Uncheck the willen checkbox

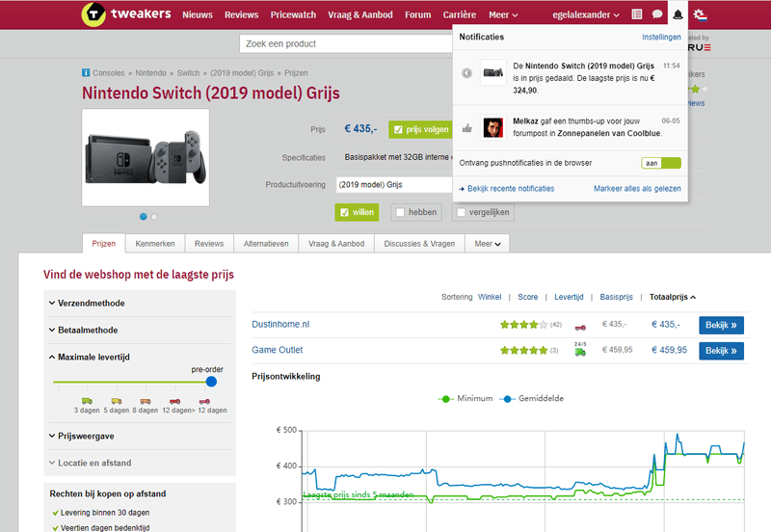click(x=357, y=212)
